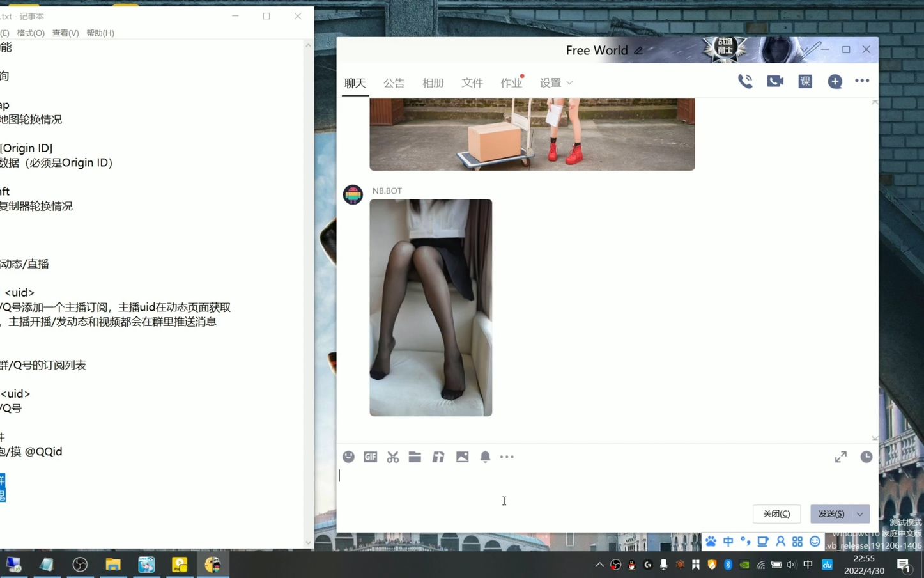Open group notification bell settings
The width and height of the screenshot is (924, 578).
click(484, 457)
